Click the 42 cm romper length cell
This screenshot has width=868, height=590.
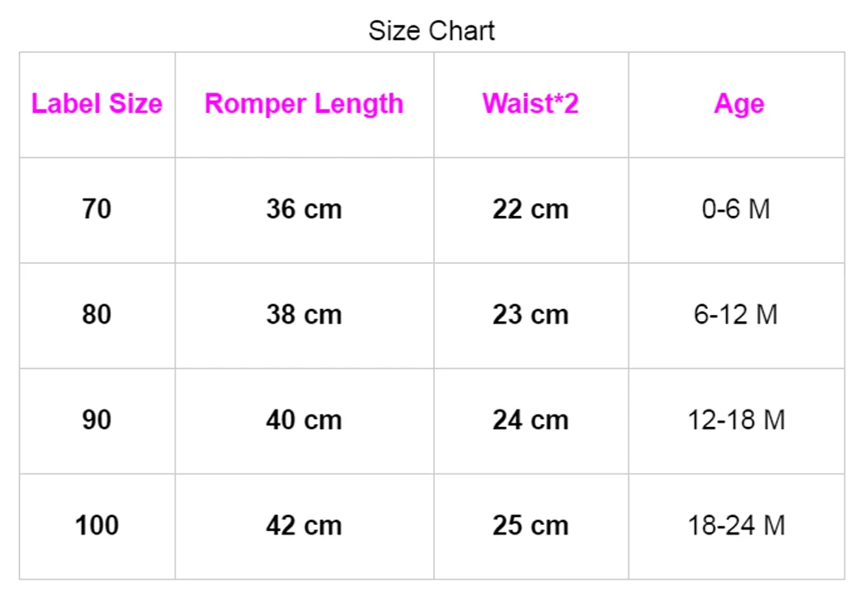click(x=304, y=525)
